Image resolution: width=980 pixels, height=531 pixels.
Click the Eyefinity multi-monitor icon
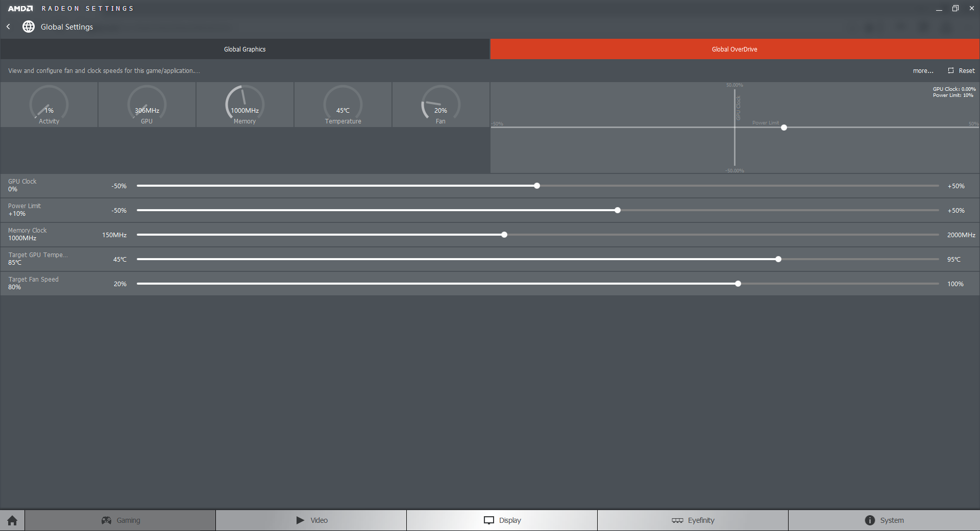677,520
